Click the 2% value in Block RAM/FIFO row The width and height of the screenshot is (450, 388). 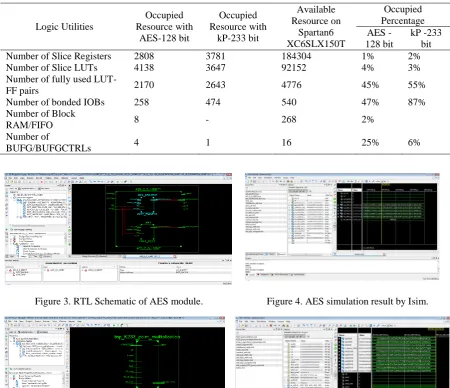point(368,119)
